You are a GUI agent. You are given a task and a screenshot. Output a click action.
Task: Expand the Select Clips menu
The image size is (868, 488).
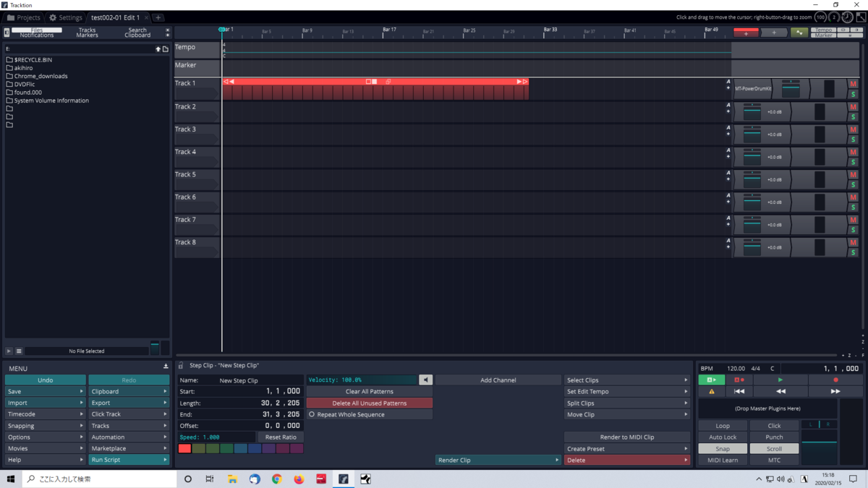[x=627, y=380]
